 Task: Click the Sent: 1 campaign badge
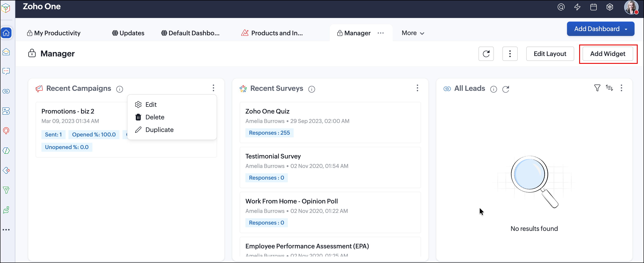point(53,135)
